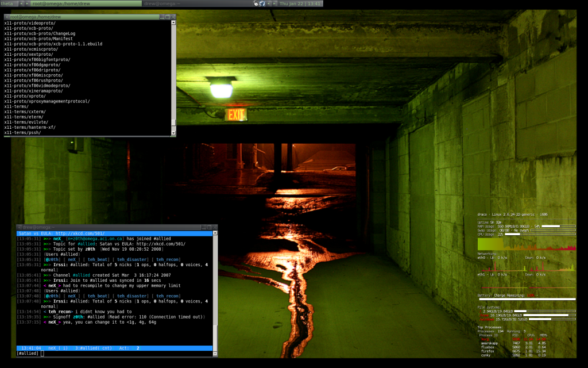
Task: Close the root@omega:/home/drew window
Action: pos(173,17)
